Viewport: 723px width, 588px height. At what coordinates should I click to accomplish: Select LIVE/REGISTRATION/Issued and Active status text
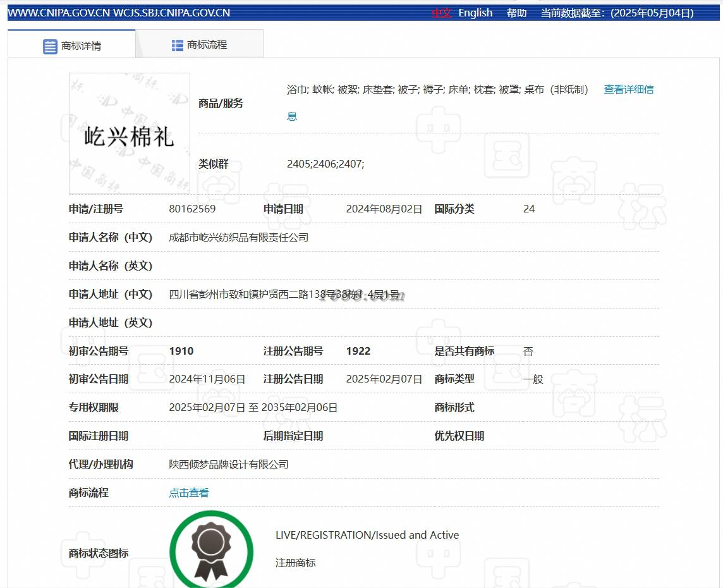tap(367, 535)
